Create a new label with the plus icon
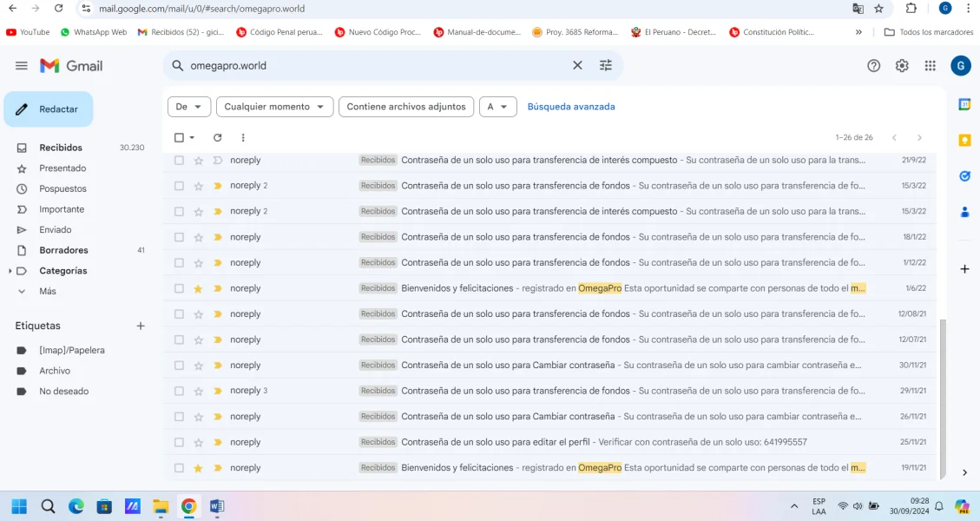980x521 pixels. (x=141, y=326)
